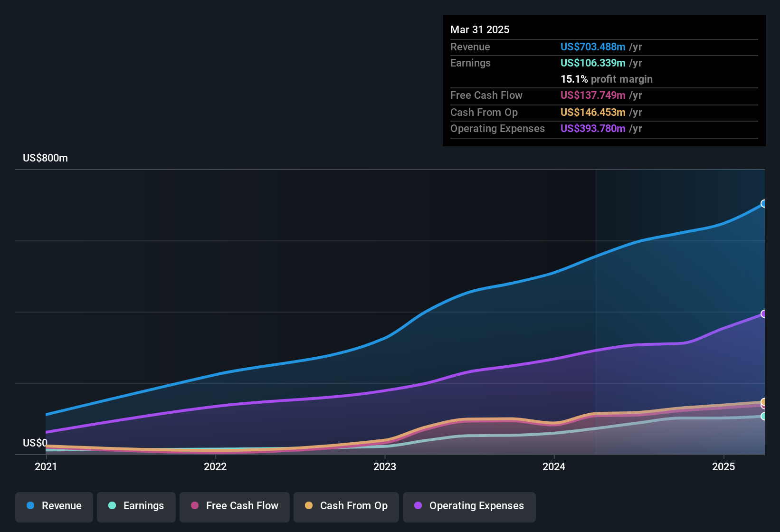
Task: Select the 2023 x-axis label
Action: tap(385, 466)
